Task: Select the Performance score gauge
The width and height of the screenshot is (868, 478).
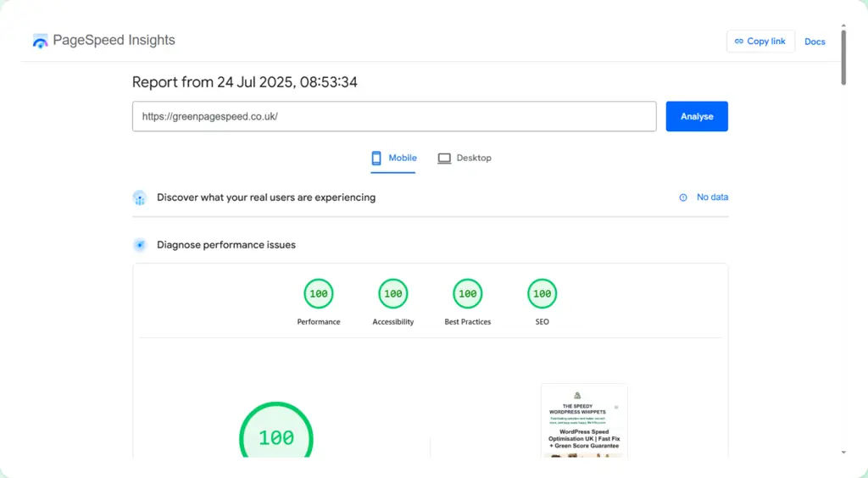Action: (x=319, y=294)
